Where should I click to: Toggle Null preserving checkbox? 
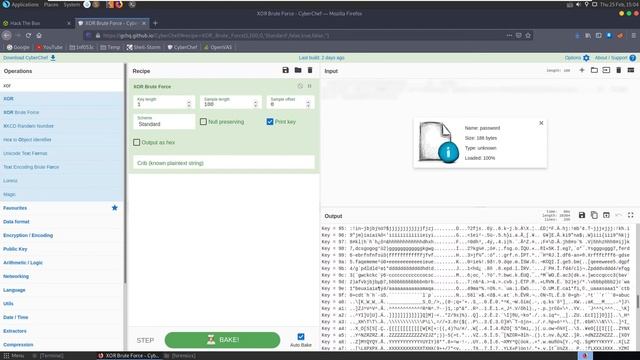click(x=203, y=122)
